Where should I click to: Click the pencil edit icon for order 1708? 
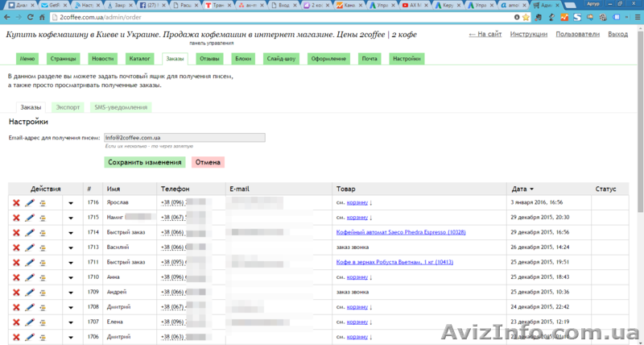point(30,306)
